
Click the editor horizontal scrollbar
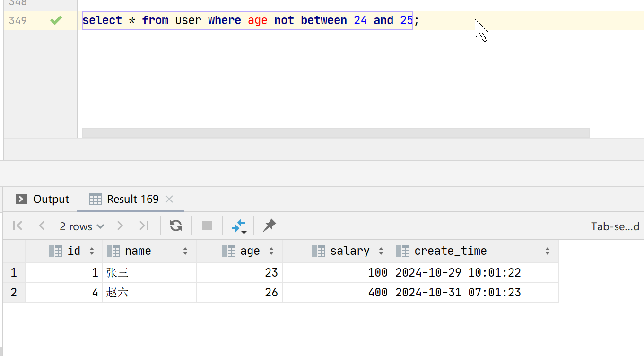[x=336, y=133]
